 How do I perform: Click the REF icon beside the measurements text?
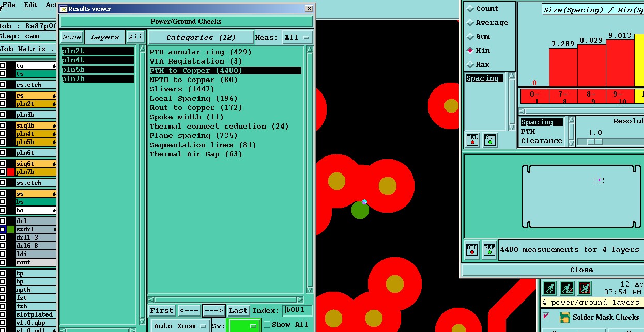pos(489,249)
